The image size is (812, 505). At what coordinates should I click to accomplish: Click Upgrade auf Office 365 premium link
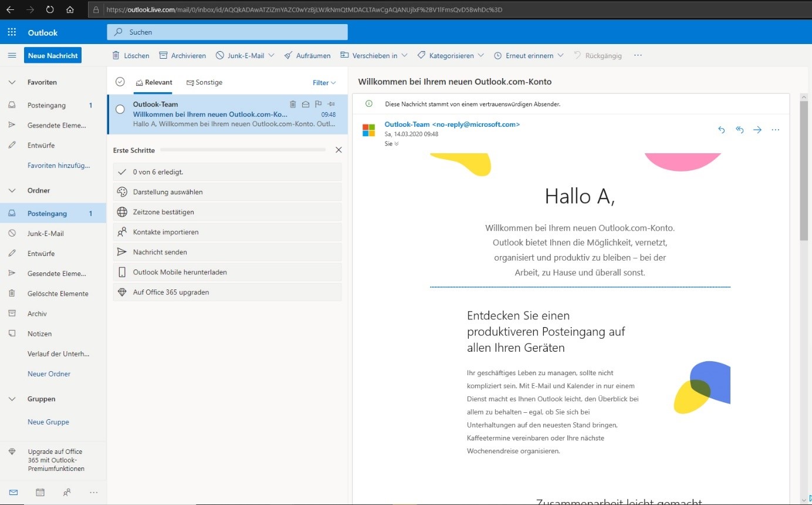(53, 460)
